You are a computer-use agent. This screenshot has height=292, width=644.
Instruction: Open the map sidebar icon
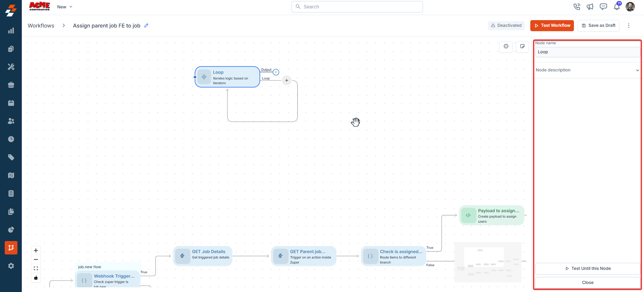point(11,175)
